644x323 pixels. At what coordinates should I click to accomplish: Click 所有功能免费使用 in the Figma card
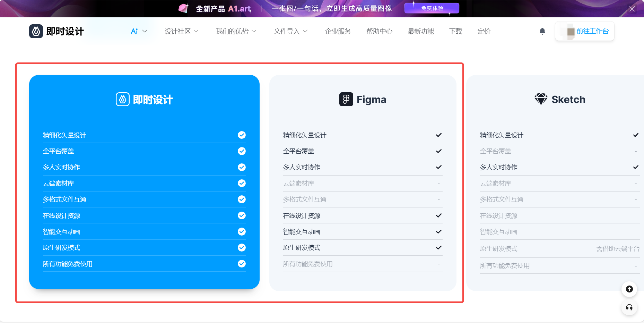(x=308, y=264)
